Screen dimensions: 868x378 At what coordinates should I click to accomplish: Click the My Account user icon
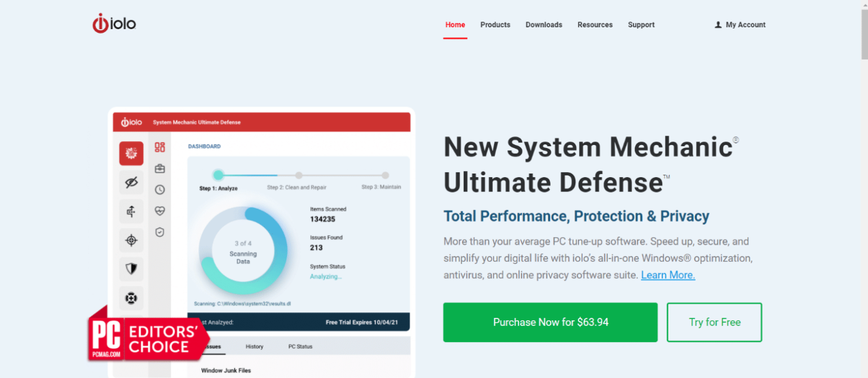point(718,25)
